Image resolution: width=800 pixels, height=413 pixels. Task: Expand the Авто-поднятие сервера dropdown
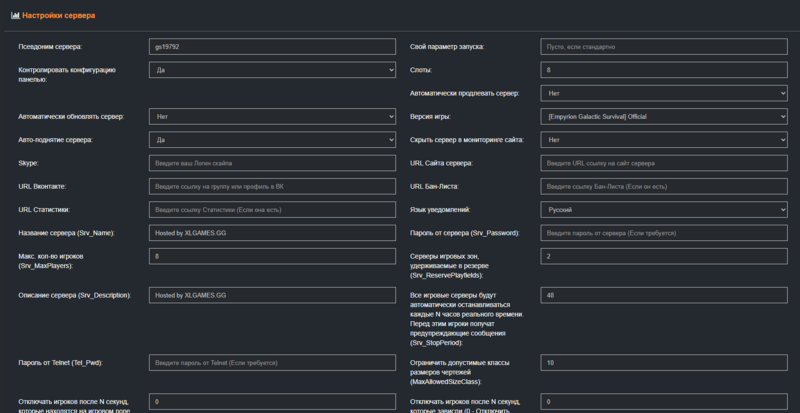pyautogui.click(x=272, y=140)
